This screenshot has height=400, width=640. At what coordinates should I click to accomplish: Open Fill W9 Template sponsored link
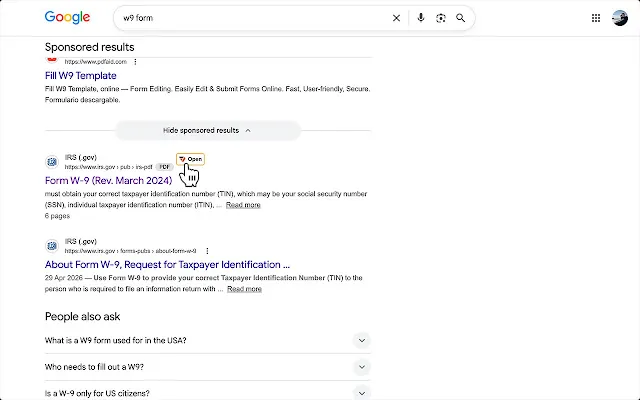80,76
